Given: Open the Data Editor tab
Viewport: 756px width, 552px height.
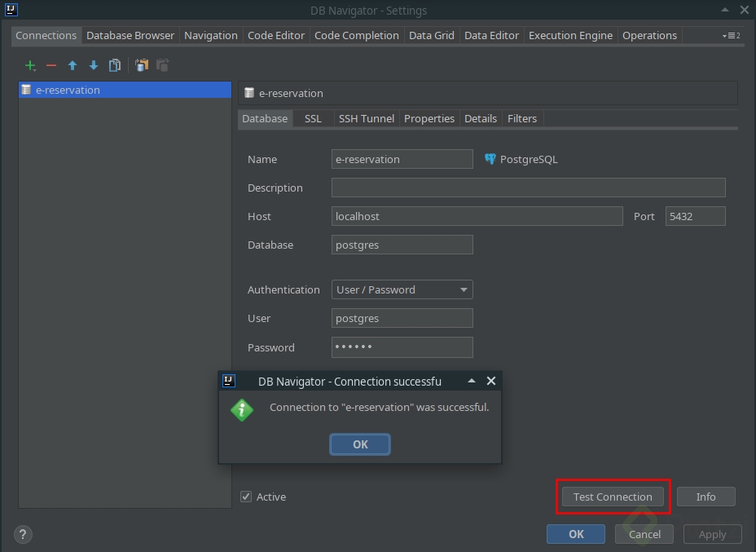Looking at the screenshot, I should [x=491, y=35].
